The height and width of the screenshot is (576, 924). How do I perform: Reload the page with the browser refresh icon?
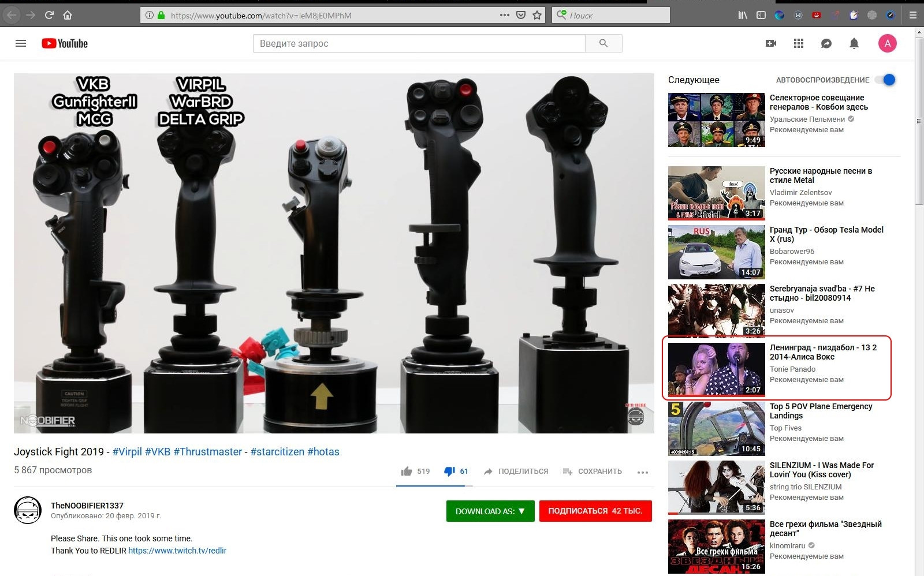[49, 15]
